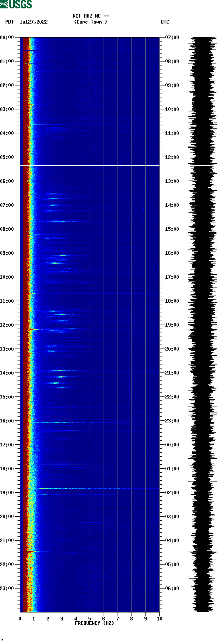Viewport: 220px width, 644px height.
Task: Click the 03:00 PDT time label
Action: pos(7,109)
